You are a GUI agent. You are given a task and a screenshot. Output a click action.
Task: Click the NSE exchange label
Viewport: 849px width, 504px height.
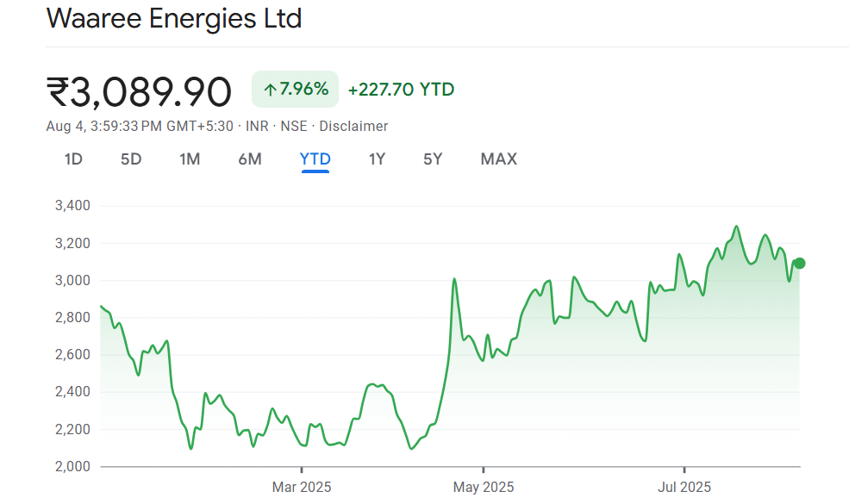[x=294, y=127]
